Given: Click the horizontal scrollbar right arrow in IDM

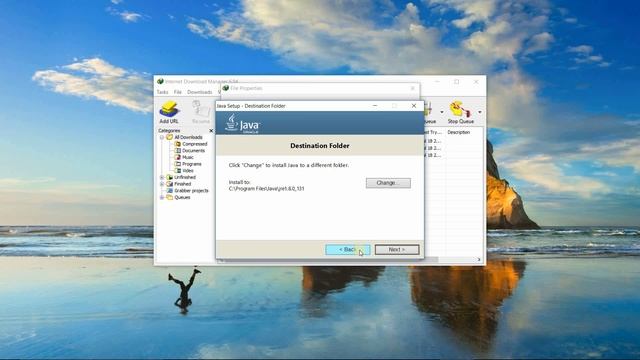Looking at the screenshot, I should pos(479,260).
